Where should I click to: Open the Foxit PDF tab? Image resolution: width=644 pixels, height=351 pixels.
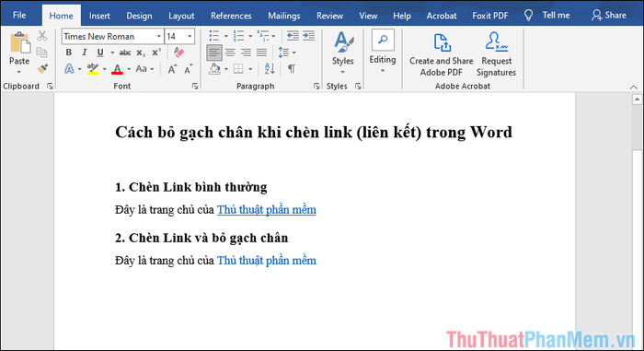click(x=490, y=16)
